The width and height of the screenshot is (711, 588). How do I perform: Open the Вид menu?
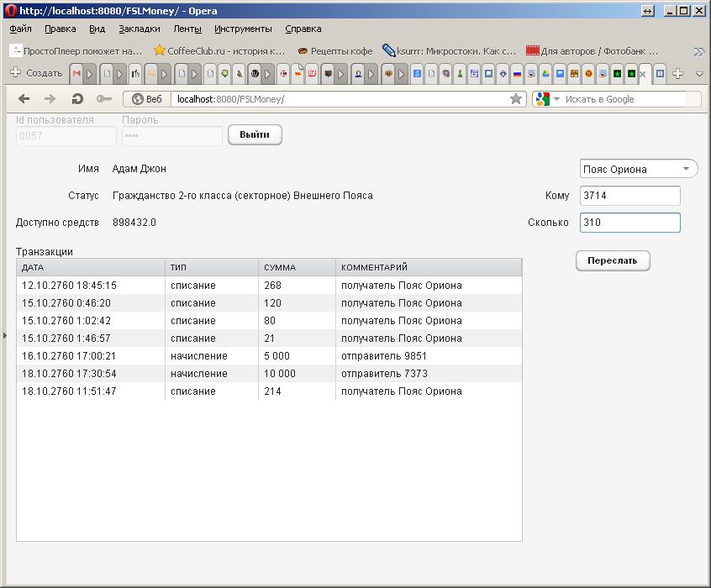(97, 29)
